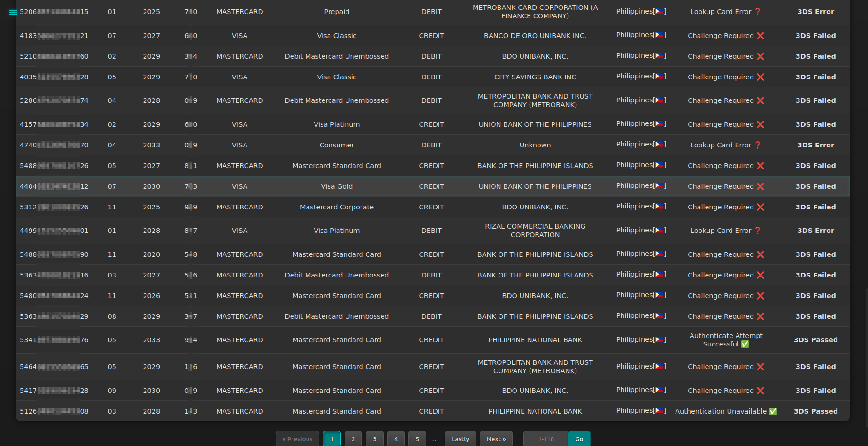This screenshot has width=868, height=446.
Task: Click DEBIT in the CITY SAVINGS BANK row
Action: point(431,77)
